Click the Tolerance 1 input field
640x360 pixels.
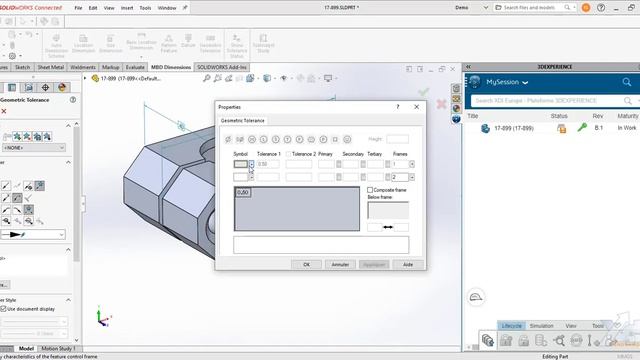point(268,164)
